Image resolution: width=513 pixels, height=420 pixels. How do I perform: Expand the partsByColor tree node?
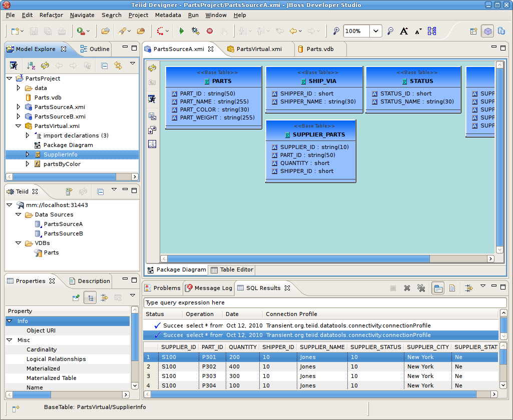(x=28, y=164)
